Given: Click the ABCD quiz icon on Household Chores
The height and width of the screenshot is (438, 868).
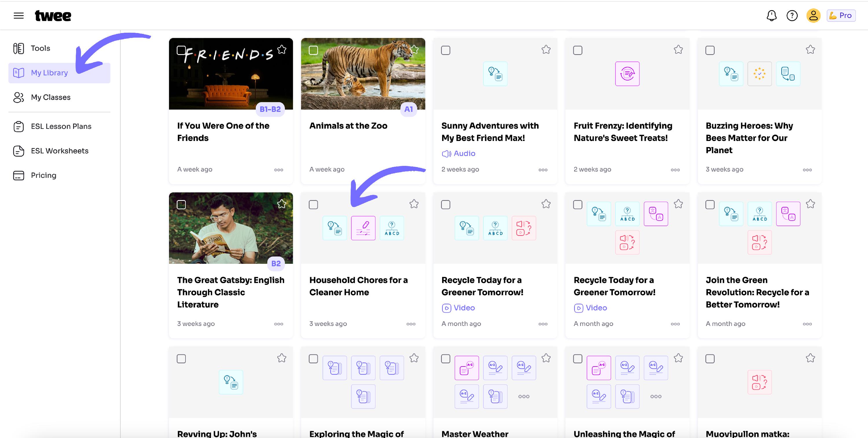Looking at the screenshot, I should [392, 228].
